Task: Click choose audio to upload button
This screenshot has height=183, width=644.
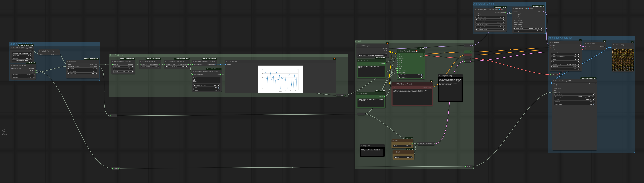Action: pyautogui.click(x=22, y=60)
